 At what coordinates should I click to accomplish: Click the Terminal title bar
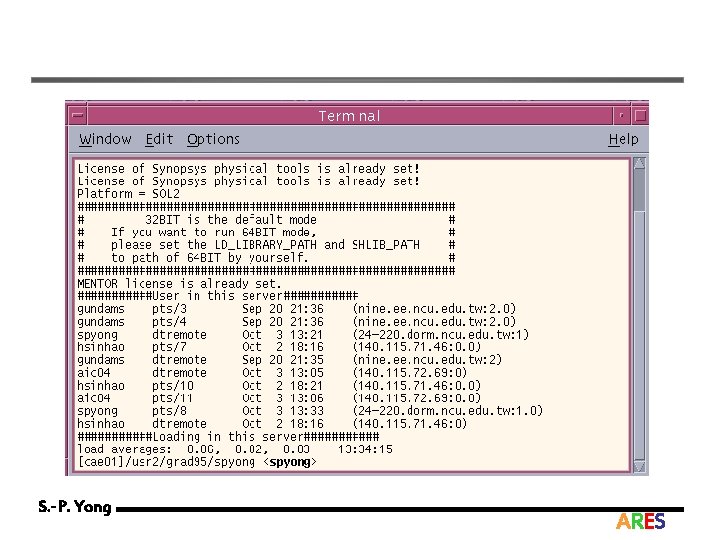[x=349, y=116]
